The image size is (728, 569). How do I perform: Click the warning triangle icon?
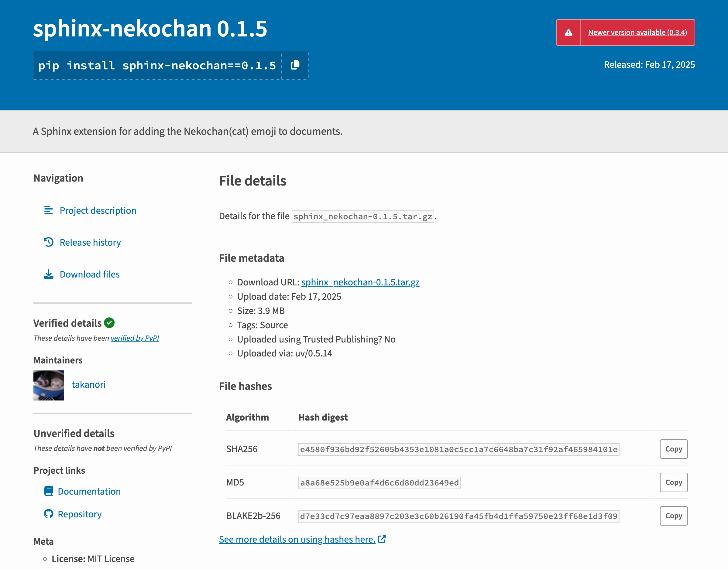pyautogui.click(x=568, y=32)
